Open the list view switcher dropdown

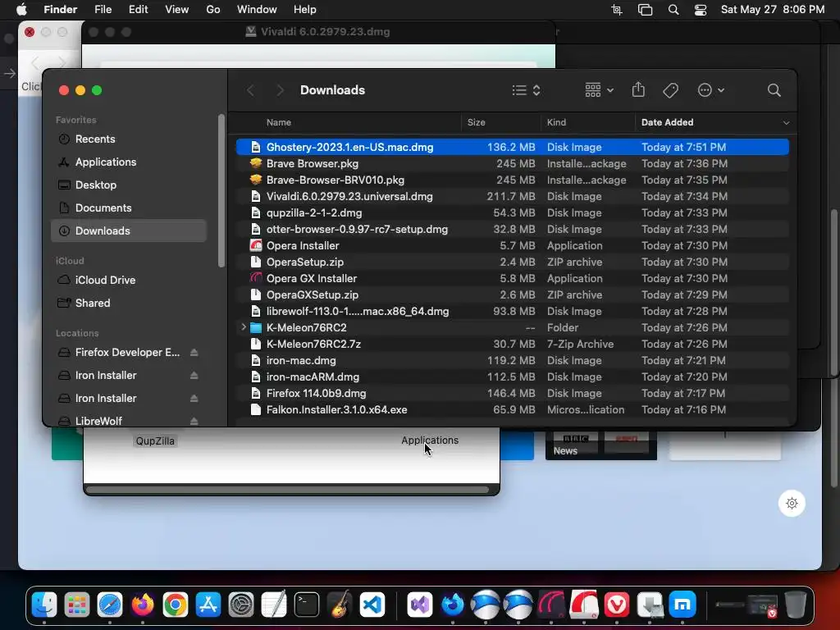(526, 90)
